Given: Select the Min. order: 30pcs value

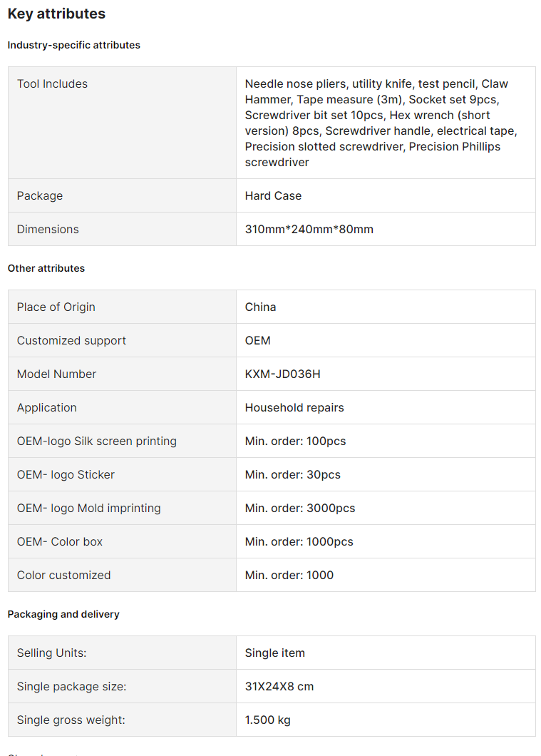Looking at the screenshot, I should pyautogui.click(x=292, y=474).
